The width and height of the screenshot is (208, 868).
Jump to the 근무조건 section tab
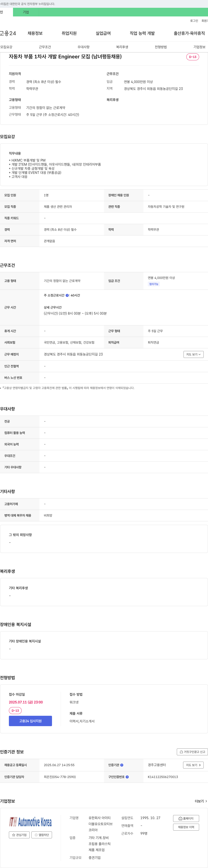45,47
